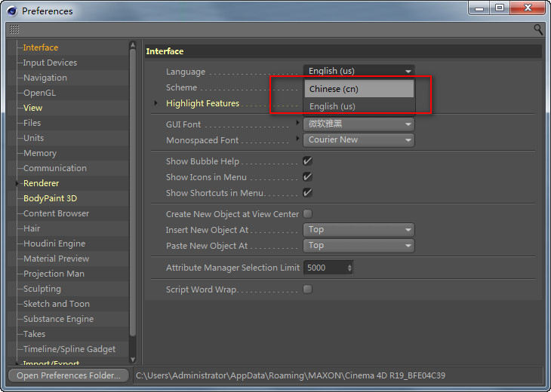Click Open Preferences Folder button
Viewport: 551px width, 392px height.
pos(69,375)
